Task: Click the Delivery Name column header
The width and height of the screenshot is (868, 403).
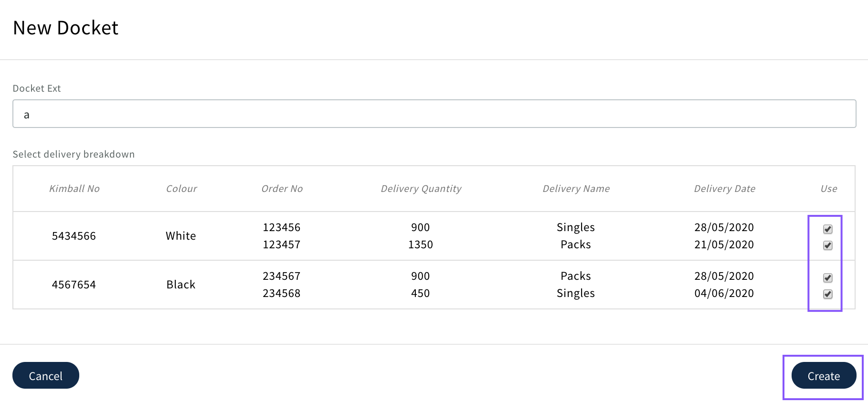Action: [x=576, y=189]
